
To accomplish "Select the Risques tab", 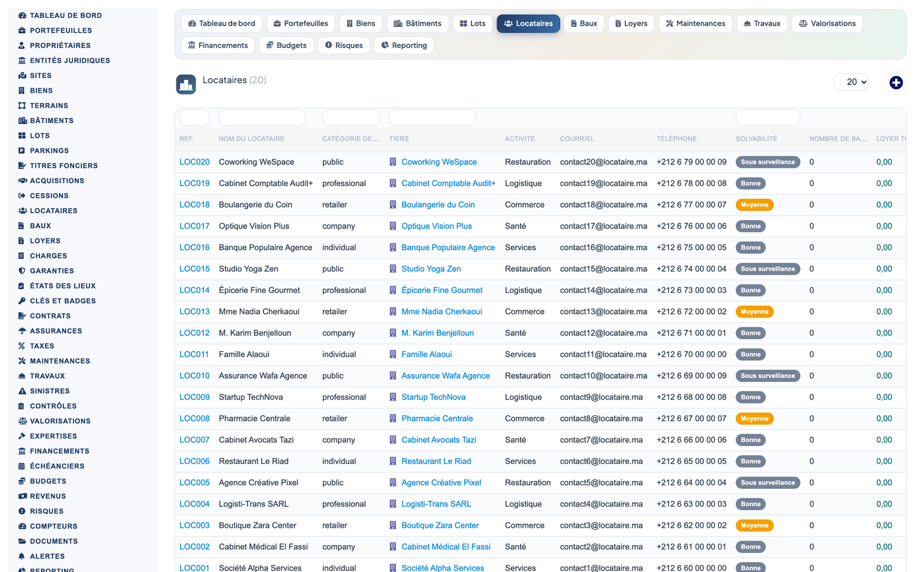I will point(344,45).
